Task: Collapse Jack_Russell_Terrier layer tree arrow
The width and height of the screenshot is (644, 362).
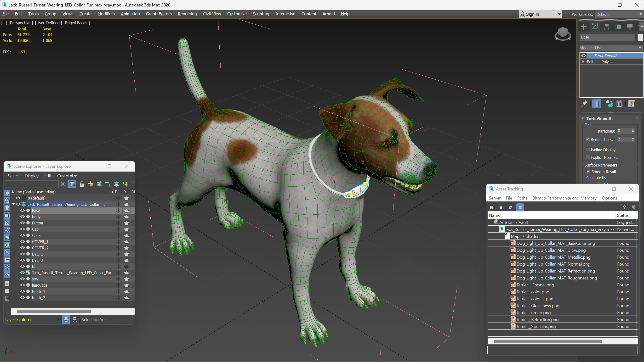Action: tap(13, 204)
